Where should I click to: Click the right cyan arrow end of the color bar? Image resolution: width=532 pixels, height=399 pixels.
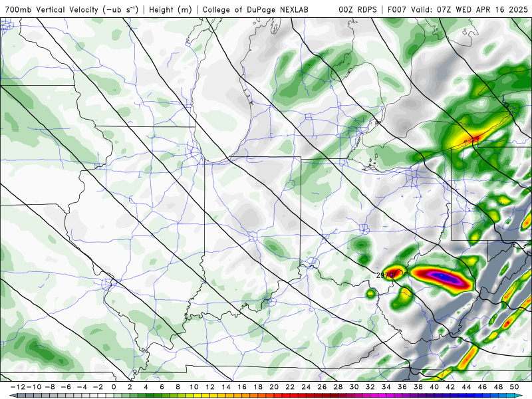(519, 396)
